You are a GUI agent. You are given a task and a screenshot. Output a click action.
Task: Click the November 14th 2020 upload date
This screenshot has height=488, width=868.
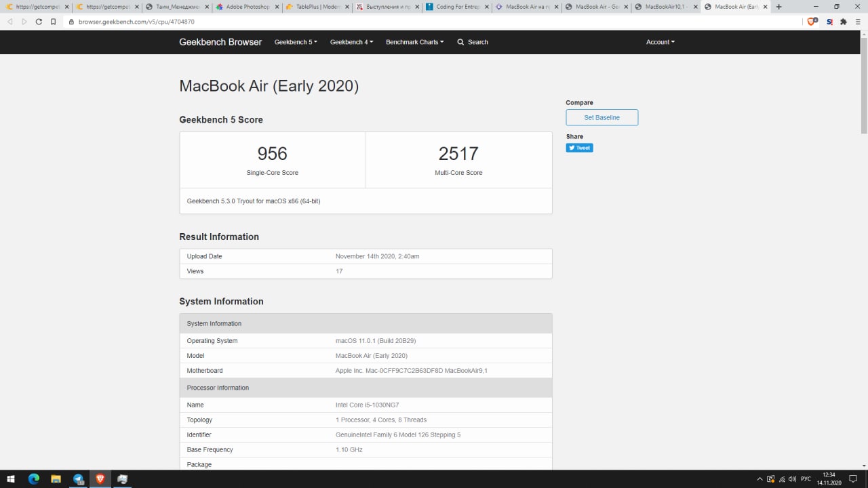tap(378, 256)
